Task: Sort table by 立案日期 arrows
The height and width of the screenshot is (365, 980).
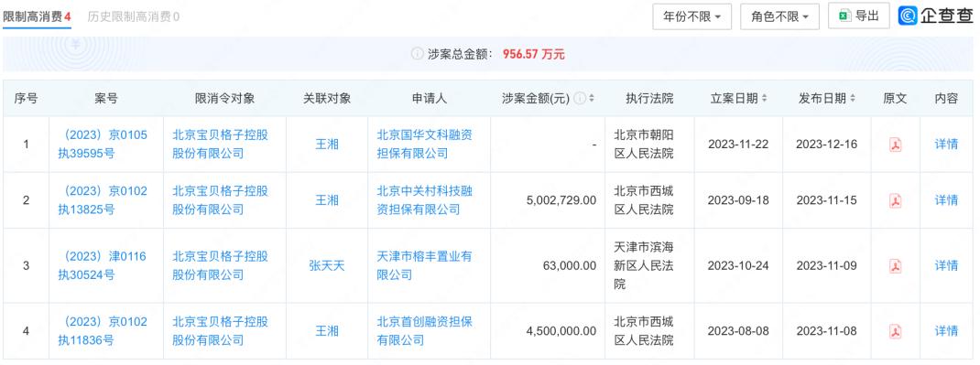Action: 764,99
